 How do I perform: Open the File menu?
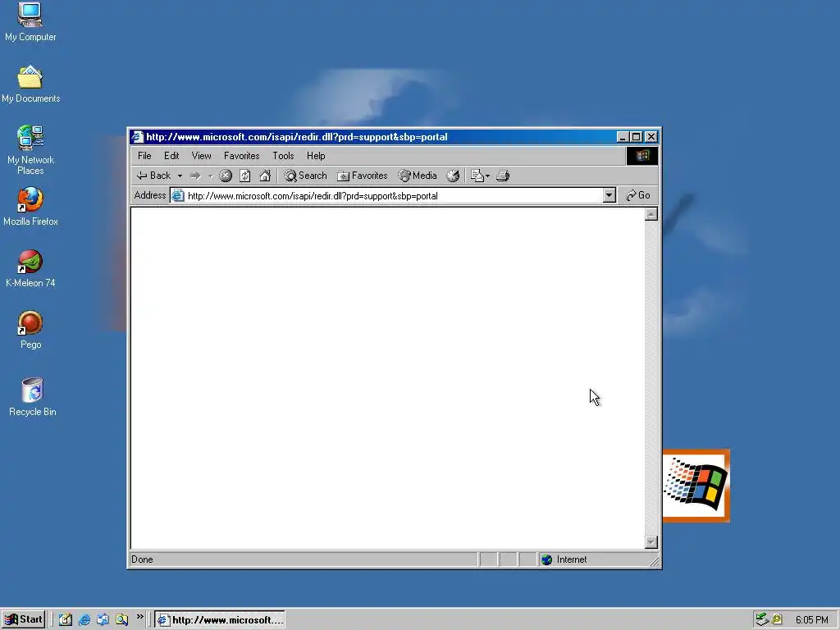pyautogui.click(x=144, y=156)
